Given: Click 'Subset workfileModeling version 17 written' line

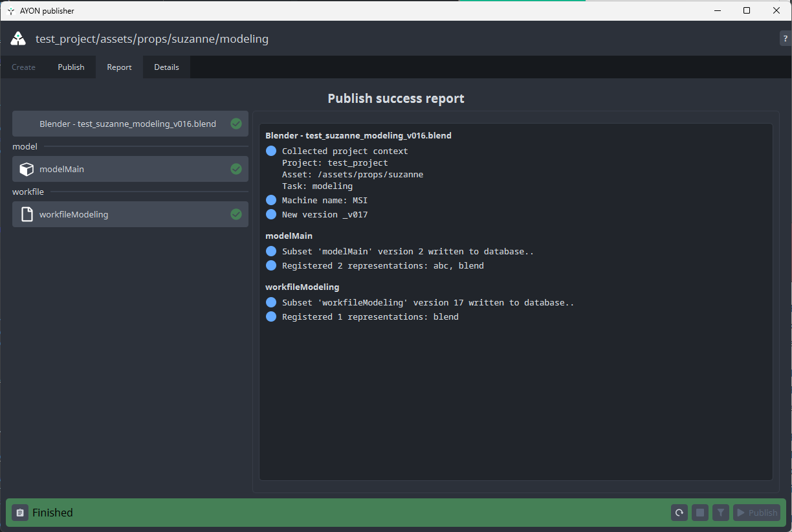Looking at the screenshot, I should pos(428,303).
